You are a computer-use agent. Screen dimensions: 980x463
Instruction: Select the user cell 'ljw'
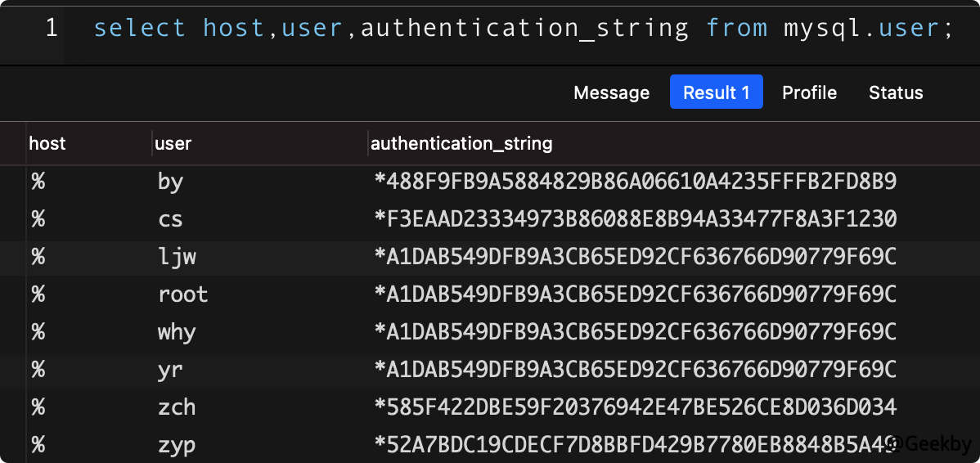click(x=177, y=257)
